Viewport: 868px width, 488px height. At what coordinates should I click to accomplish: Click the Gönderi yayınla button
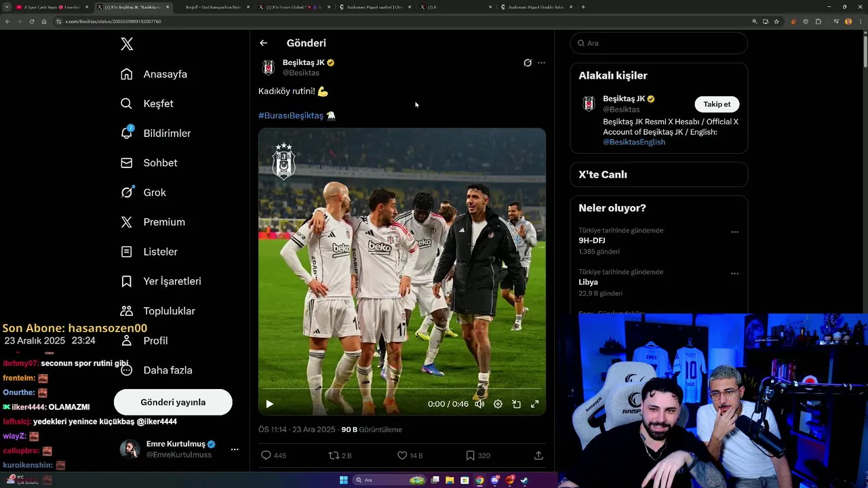(x=173, y=402)
